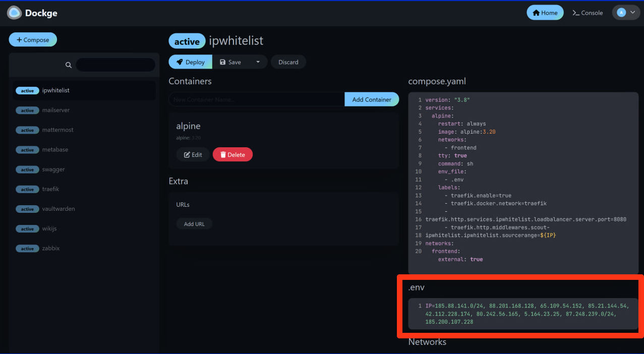Image resolution: width=644 pixels, height=354 pixels.
Task: Discard changes to the stack
Action: click(x=288, y=62)
